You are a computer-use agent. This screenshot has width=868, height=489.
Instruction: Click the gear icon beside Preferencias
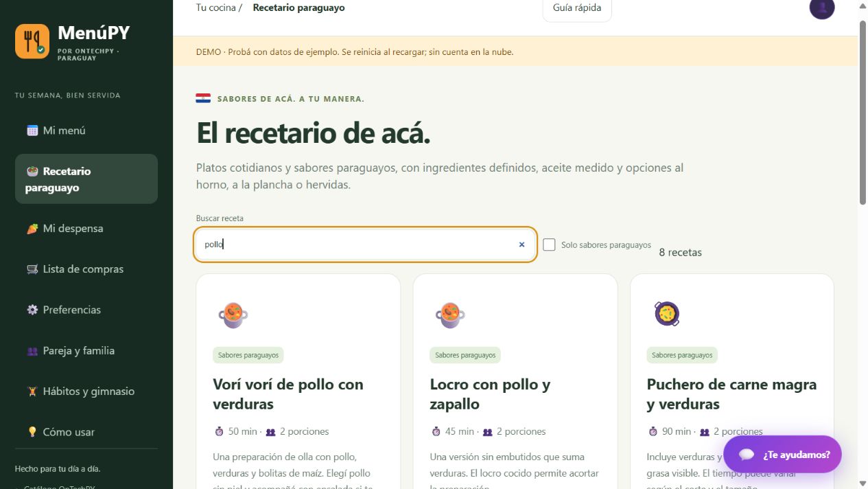tap(32, 310)
